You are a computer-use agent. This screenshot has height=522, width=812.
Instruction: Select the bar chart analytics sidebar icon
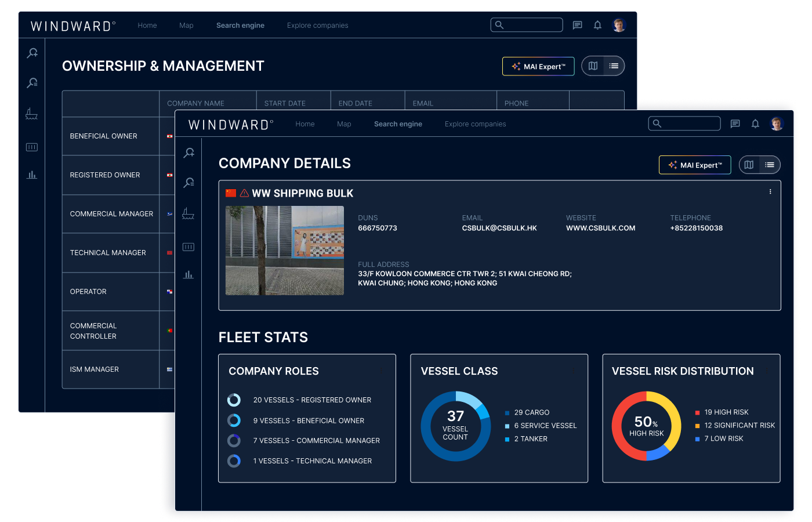tap(188, 274)
